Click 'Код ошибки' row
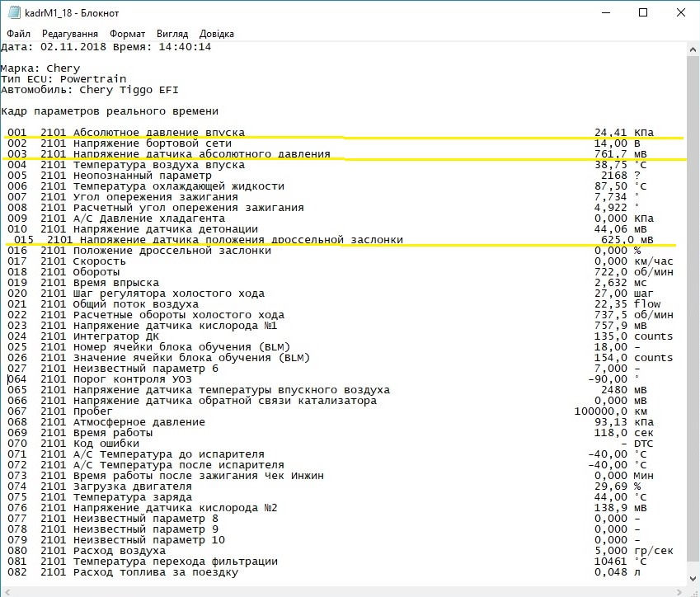 (x=331, y=444)
